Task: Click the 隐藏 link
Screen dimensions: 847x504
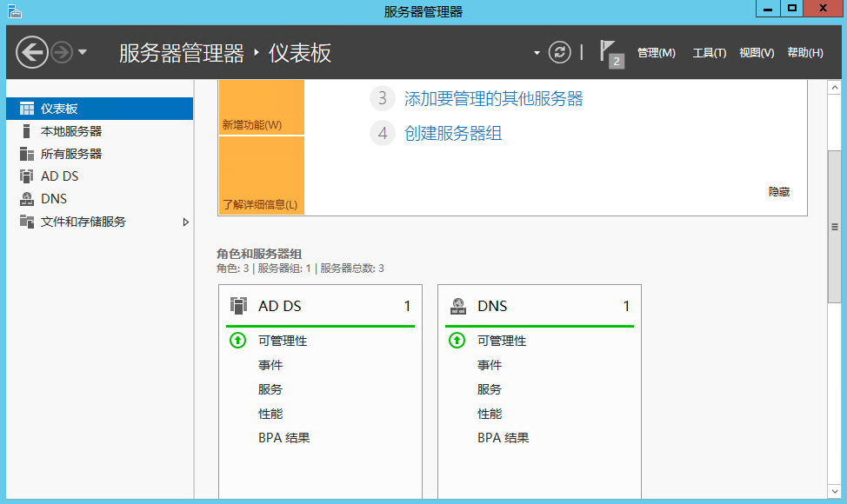Action: pyautogui.click(x=779, y=191)
